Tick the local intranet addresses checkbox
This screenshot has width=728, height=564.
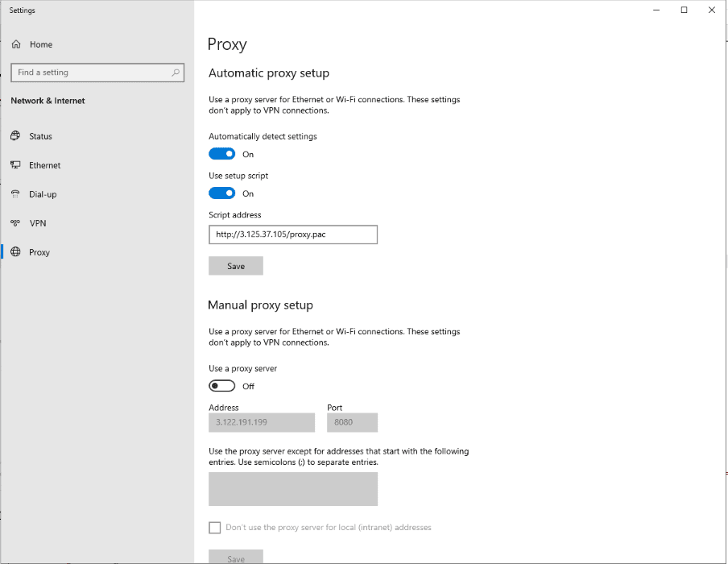214,527
